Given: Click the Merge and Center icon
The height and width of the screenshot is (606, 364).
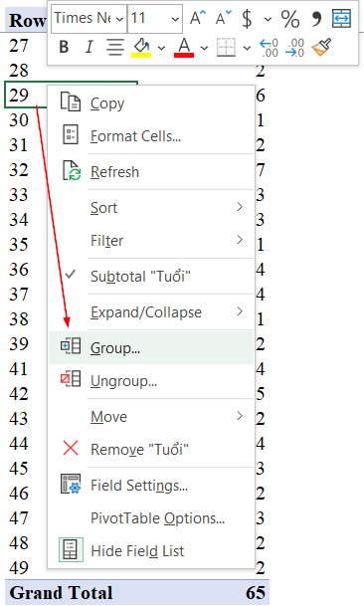Looking at the screenshot, I should pyautogui.click(x=341, y=18).
